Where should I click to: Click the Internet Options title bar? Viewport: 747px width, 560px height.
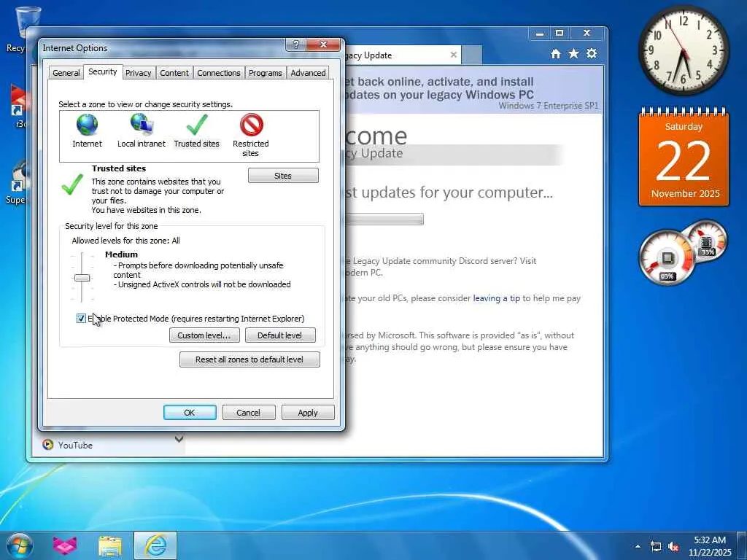(x=162, y=47)
